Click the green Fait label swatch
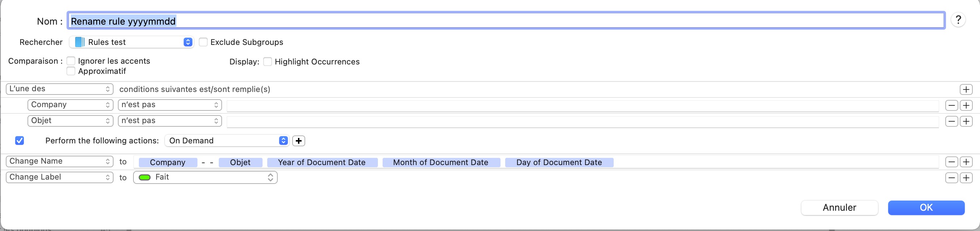Viewport: 980px width, 231px height. click(x=145, y=177)
